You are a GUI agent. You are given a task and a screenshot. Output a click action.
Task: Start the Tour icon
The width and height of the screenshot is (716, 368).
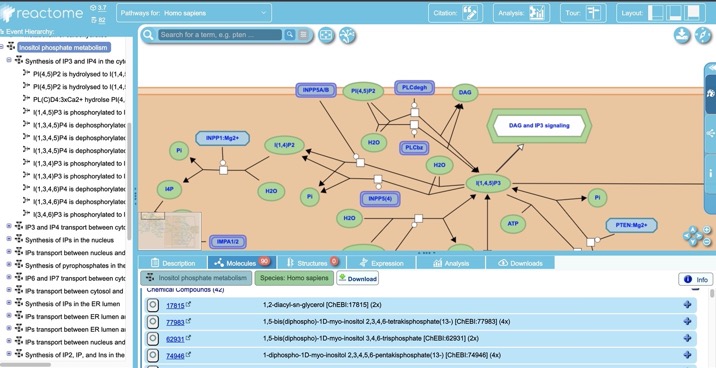click(593, 13)
